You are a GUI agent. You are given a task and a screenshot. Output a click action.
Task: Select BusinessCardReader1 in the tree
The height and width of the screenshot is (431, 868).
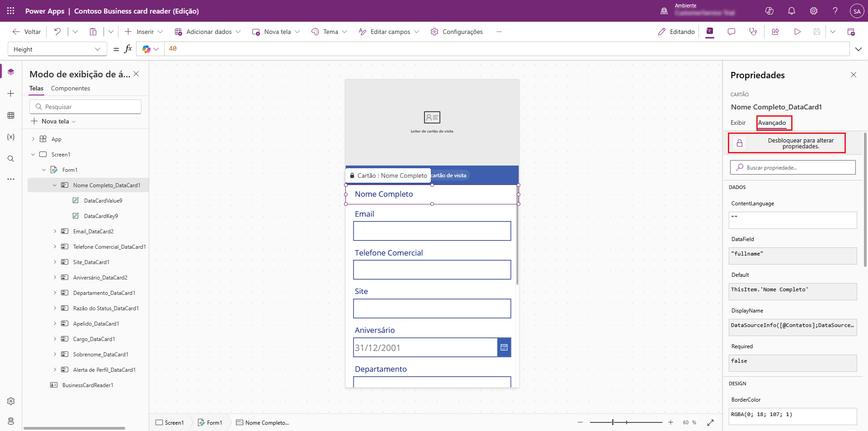click(88, 385)
